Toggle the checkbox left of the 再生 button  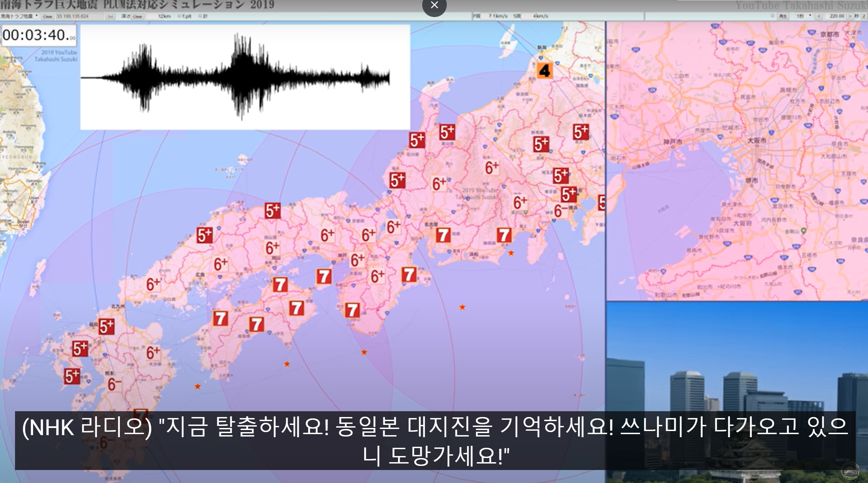pos(773,16)
